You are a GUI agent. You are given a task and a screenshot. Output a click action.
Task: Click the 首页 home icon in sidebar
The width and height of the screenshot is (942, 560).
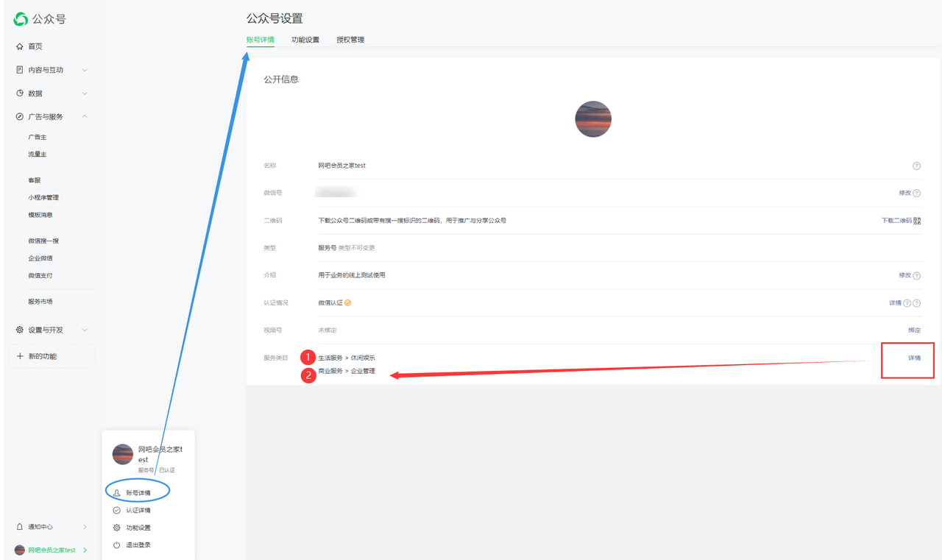20,46
